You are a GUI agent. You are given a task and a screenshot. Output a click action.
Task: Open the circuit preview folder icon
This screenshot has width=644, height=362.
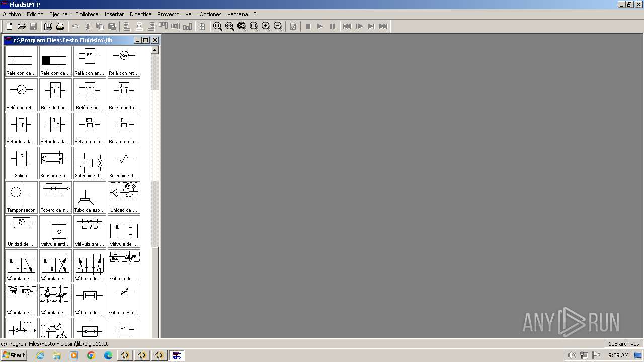click(x=48, y=26)
